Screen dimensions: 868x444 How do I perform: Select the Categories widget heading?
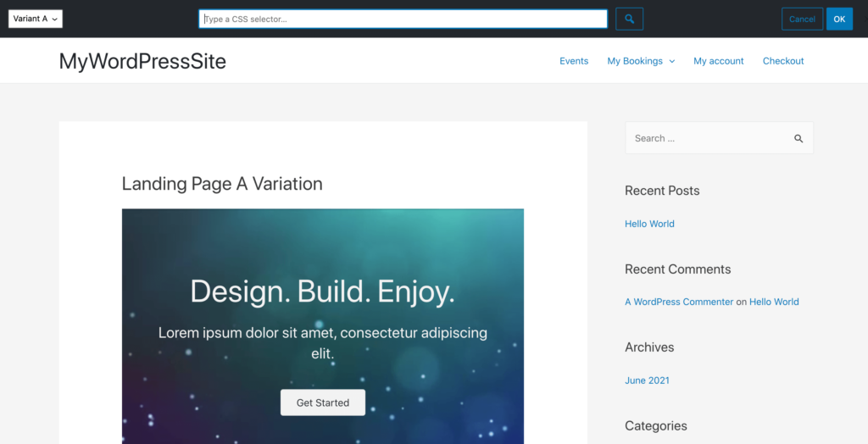tap(656, 425)
